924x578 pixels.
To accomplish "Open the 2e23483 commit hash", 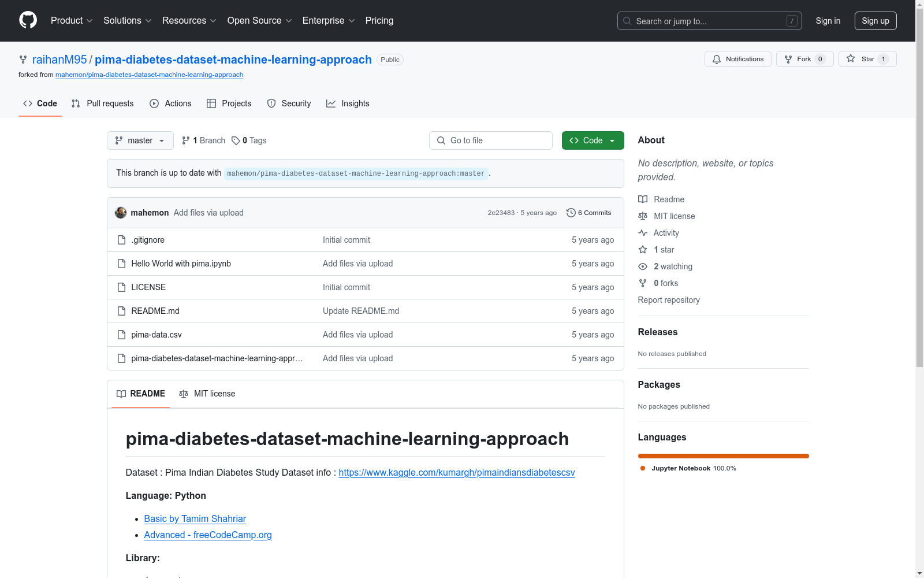I will pos(501,213).
